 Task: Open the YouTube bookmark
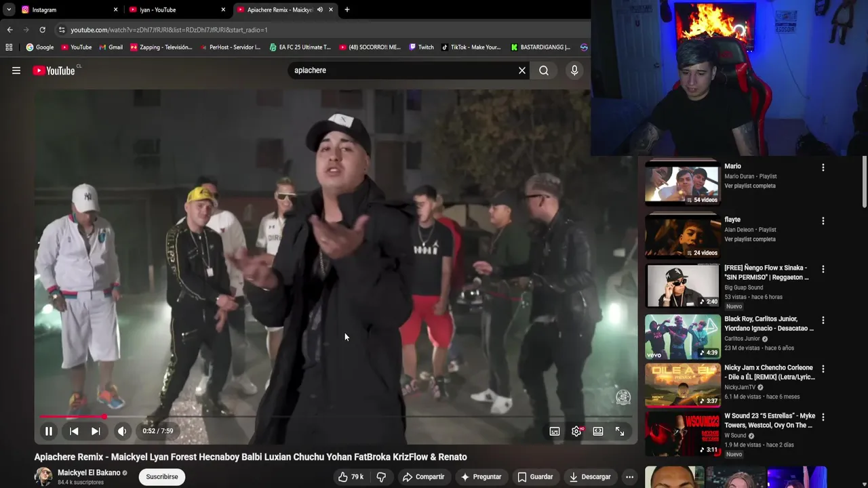tap(76, 47)
